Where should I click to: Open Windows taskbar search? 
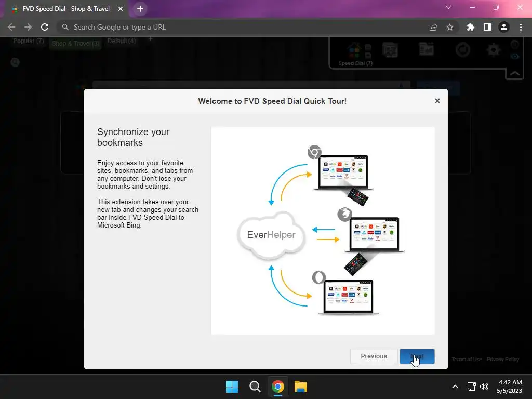pyautogui.click(x=255, y=387)
